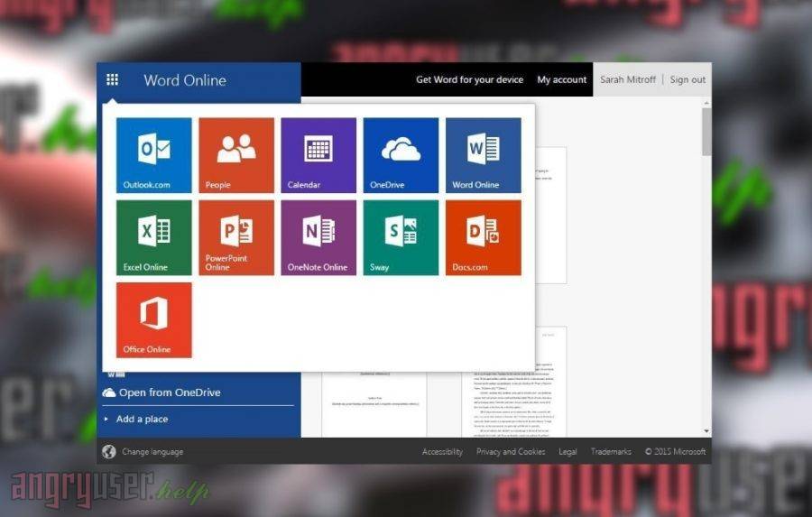Click the Word Online header title

pos(185,80)
